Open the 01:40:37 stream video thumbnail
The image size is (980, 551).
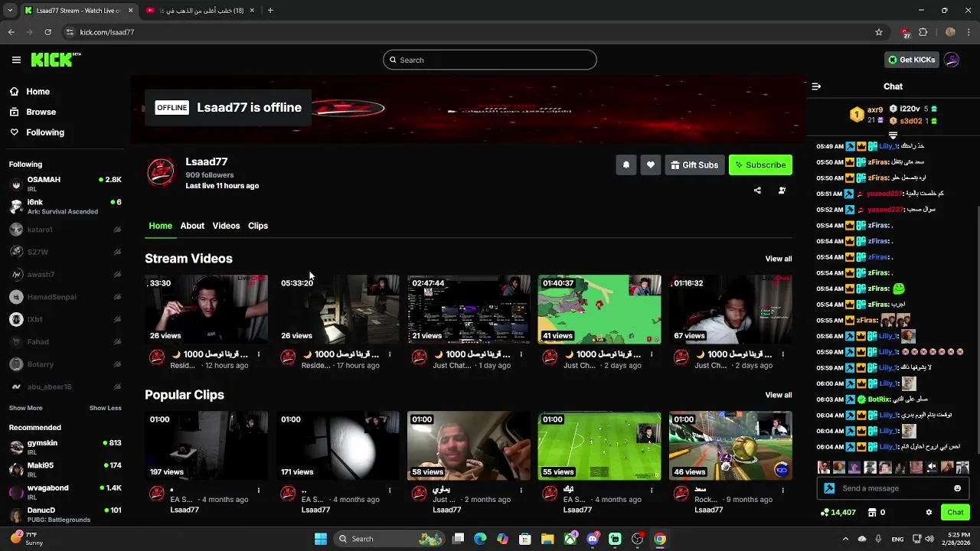pos(599,309)
